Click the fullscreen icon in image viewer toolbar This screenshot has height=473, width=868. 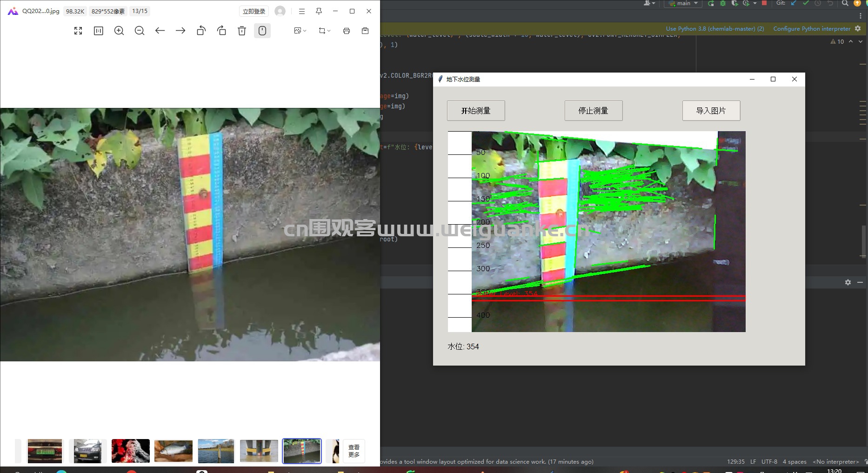click(78, 31)
